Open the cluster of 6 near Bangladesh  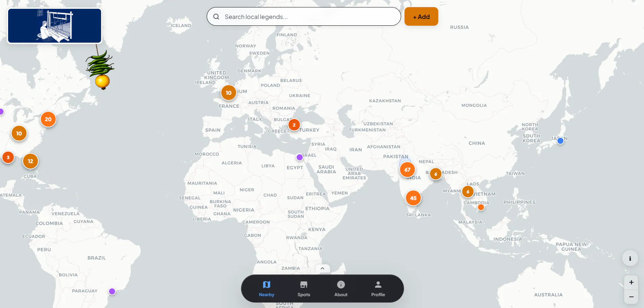(x=436, y=174)
